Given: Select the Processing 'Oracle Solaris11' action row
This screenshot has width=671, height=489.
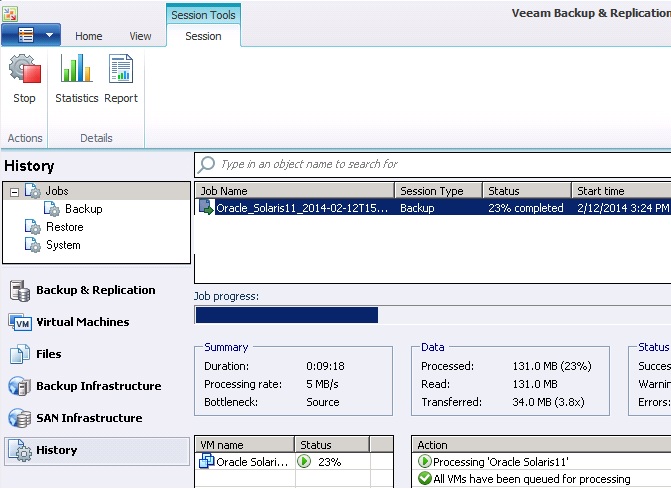Looking at the screenshot, I should [541, 462].
